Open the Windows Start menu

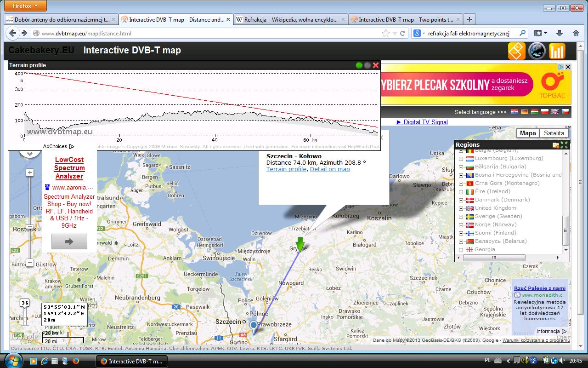pyautogui.click(x=13, y=360)
